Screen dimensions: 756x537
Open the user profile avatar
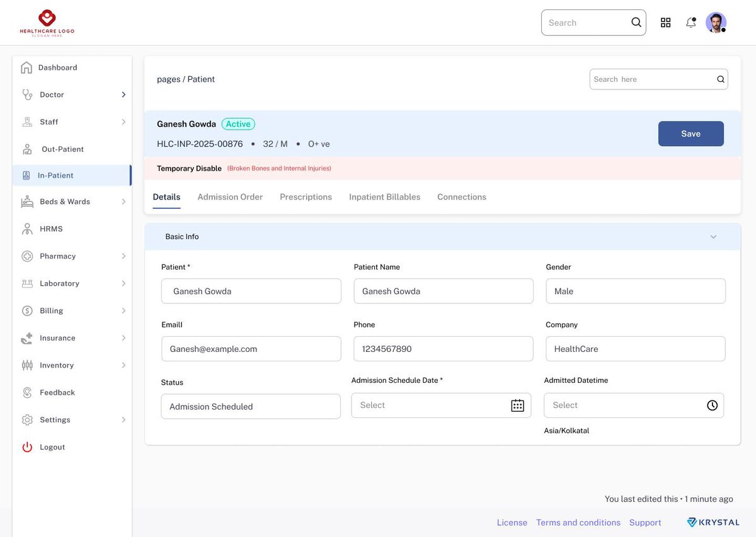point(716,23)
